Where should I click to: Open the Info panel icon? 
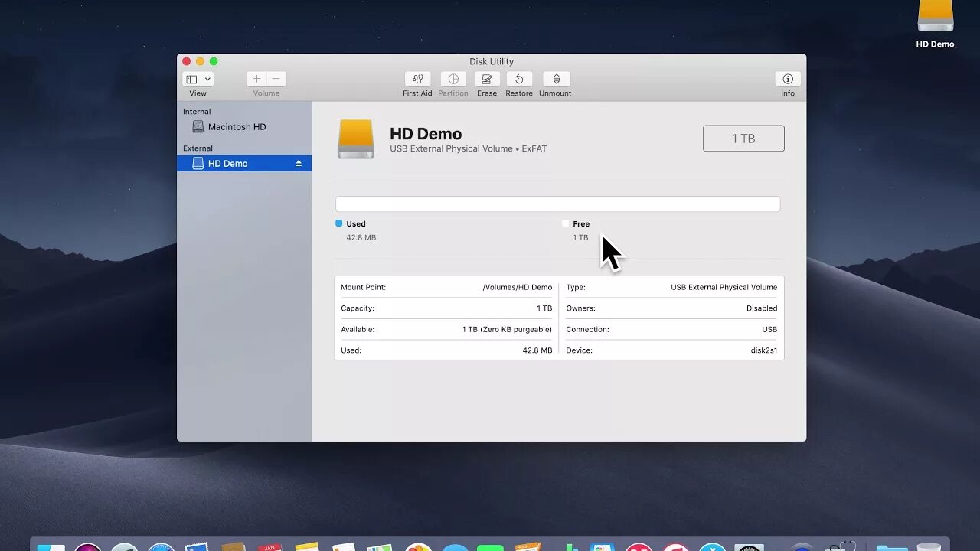click(788, 79)
